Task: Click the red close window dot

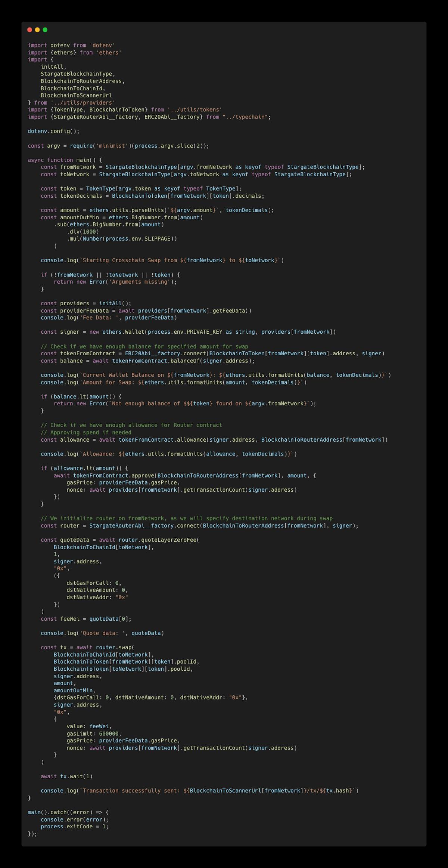Action: 29,30
